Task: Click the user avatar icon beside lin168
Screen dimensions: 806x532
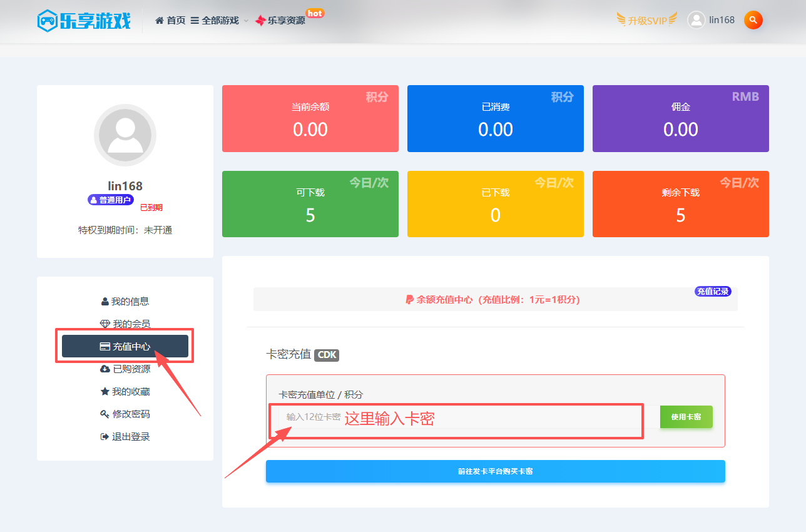Action: click(696, 20)
